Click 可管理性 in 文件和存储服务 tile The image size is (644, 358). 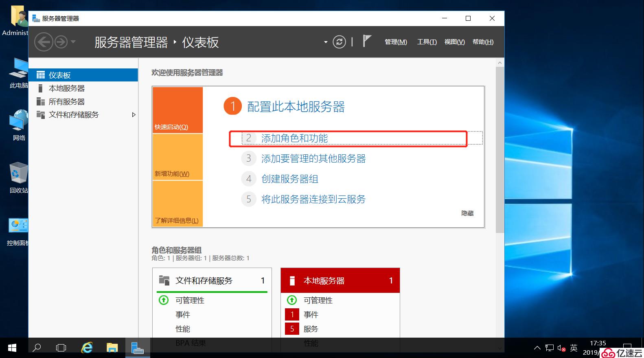[x=190, y=300]
